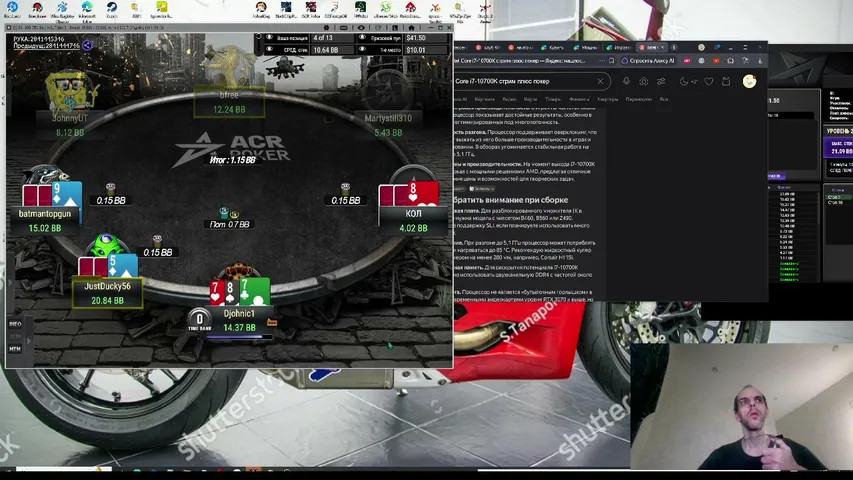Launch uTorrent desktop shortcut
The image size is (853, 480).
(385, 9)
